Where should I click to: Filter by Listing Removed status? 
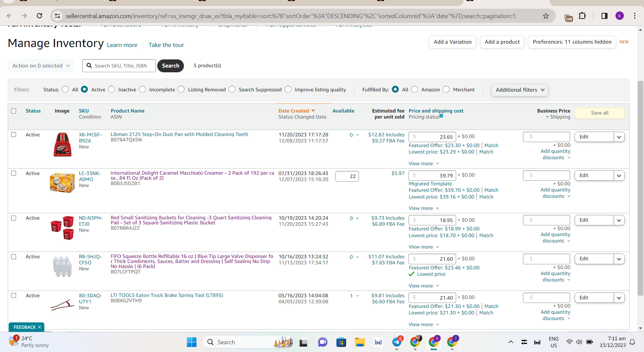tap(181, 89)
